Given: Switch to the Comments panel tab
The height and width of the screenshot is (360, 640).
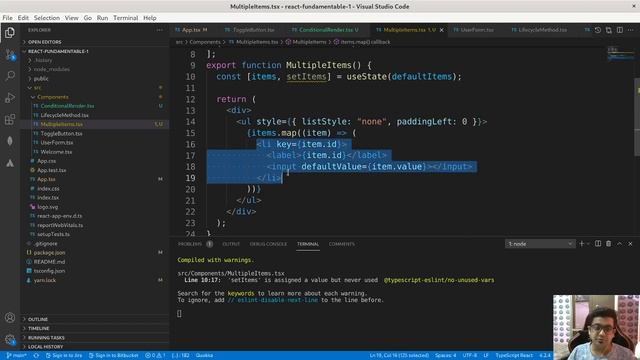Looking at the screenshot, I should click(x=341, y=244).
